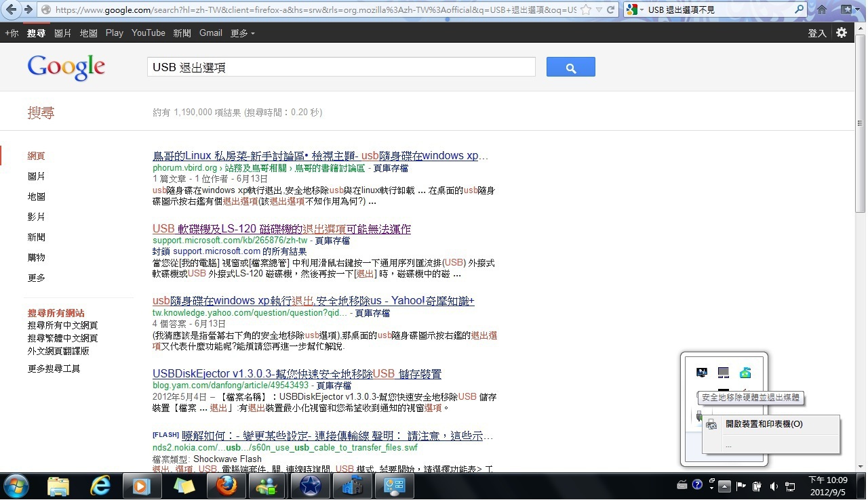
Task: Click the USB safely remove hardware icon
Action: [x=699, y=415]
